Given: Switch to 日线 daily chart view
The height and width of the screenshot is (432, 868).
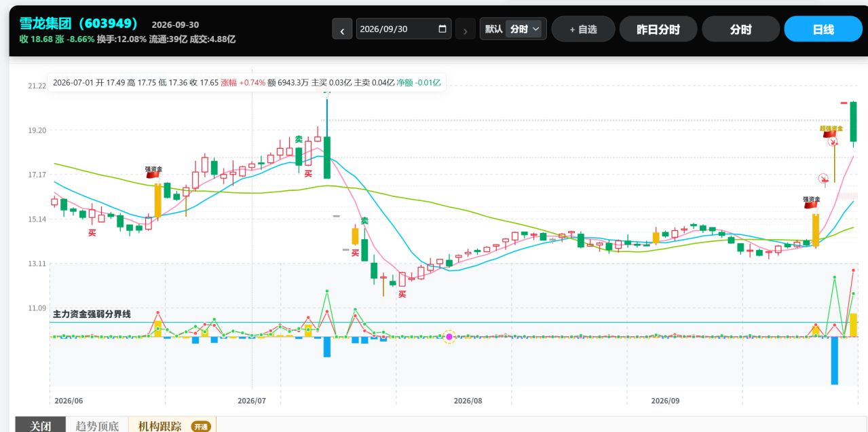Looking at the screenshot, I should click(x=823, y=29).
